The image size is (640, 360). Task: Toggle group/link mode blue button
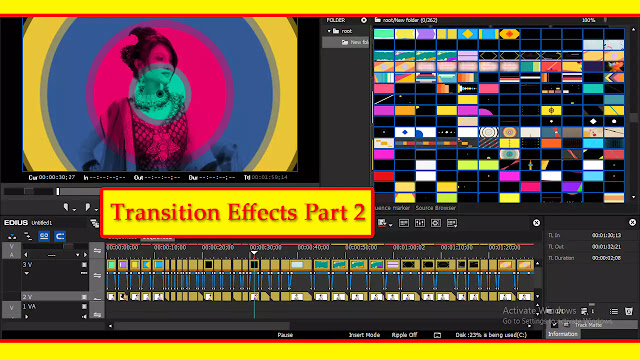click(44, 236)
